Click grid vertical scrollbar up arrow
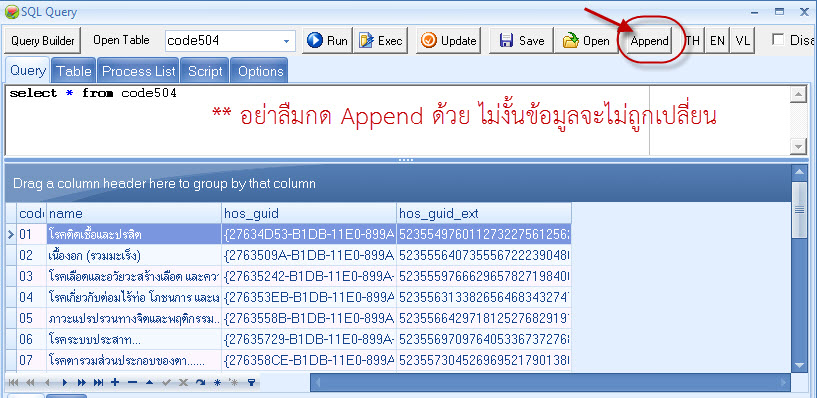 tap(799, 171)
